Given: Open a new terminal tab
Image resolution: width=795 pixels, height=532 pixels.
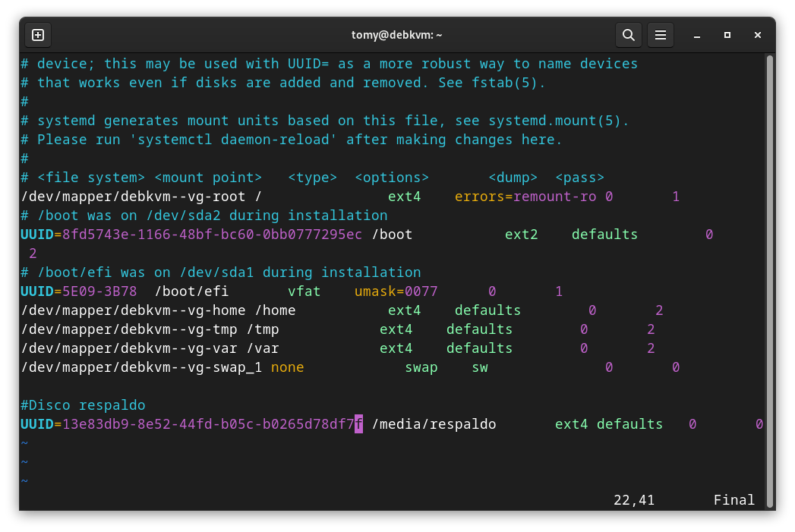Looking at the screenshot, I should point(38,35).
